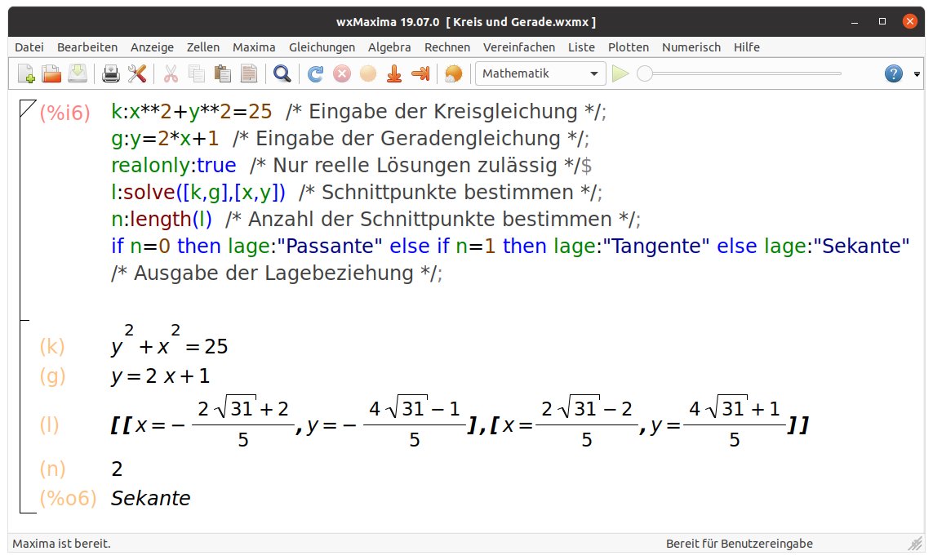Select the output y=2 x+1
933x560 pixels.
pos(160,376)
